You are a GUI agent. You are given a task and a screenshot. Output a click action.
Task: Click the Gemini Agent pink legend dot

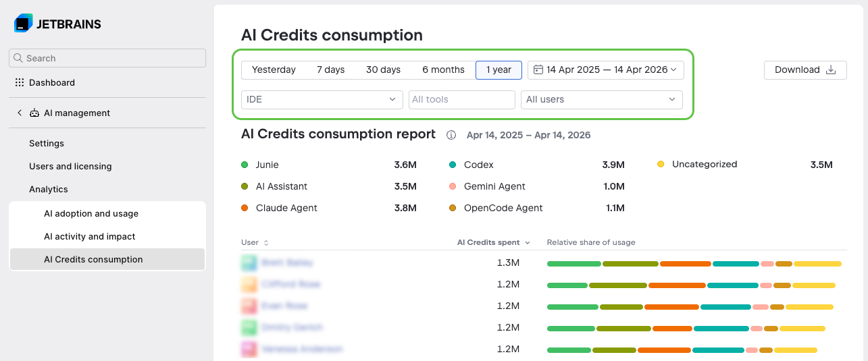pos(453,186)
